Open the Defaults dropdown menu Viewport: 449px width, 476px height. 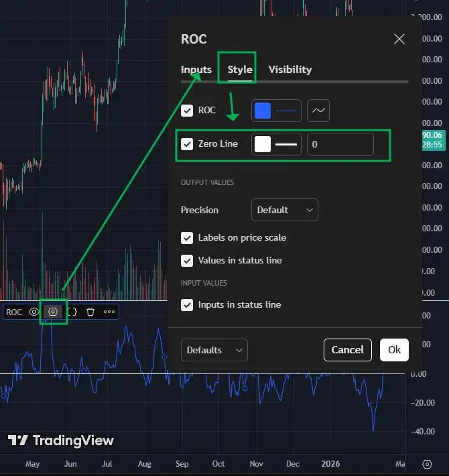(214, 350)
